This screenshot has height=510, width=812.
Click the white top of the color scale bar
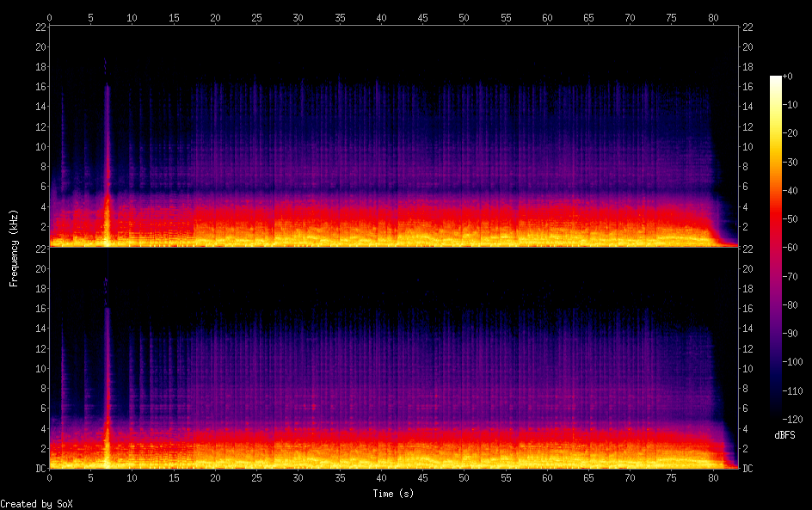776,79
